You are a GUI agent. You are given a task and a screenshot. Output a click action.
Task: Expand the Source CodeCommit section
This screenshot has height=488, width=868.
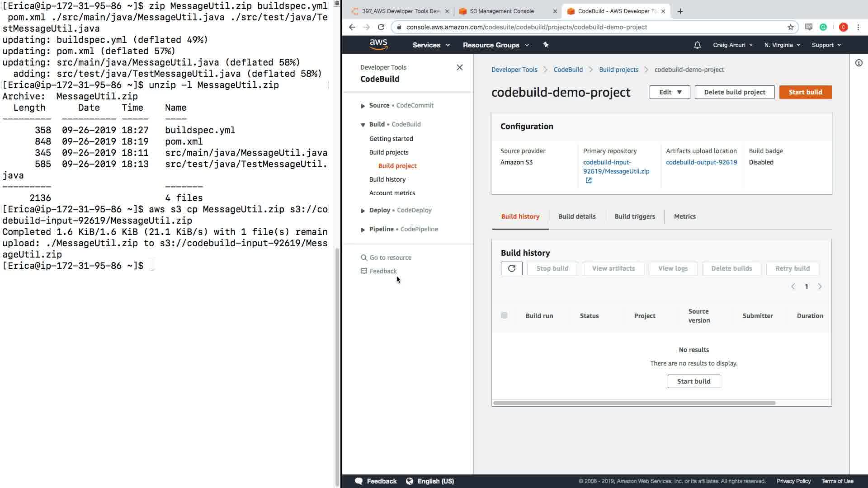pos(363,106)
